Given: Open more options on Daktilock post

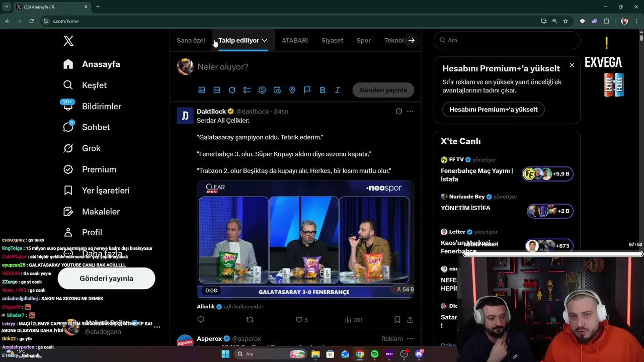Looking at the screenshot, I should click(x=410, y=111).
